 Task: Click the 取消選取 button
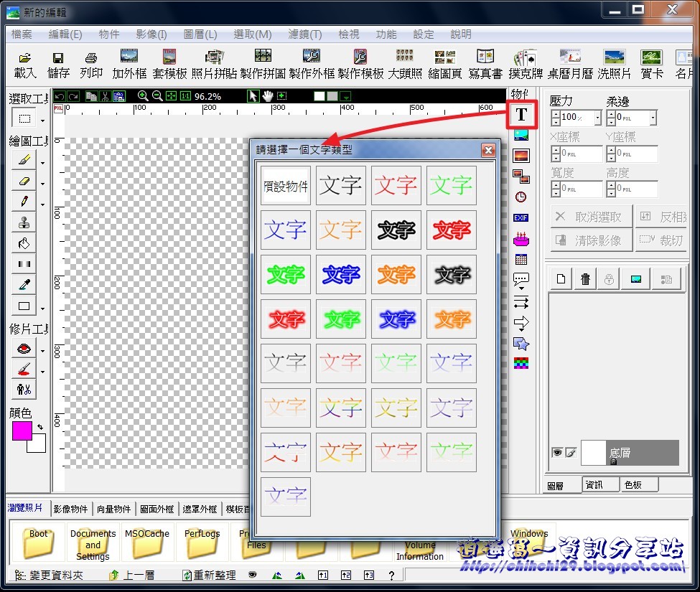pyautogui.click(x=592, y=217)
